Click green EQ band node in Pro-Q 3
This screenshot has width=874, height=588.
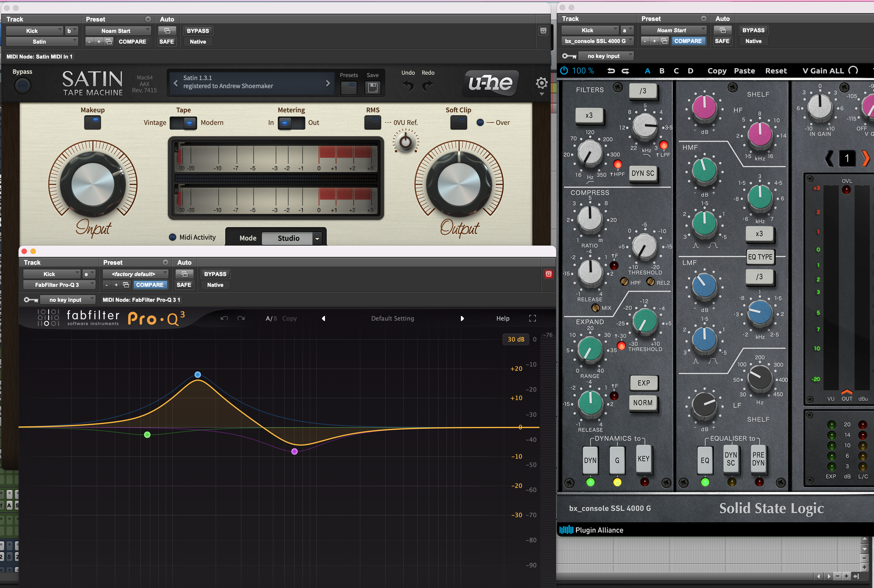coord(147,435)
